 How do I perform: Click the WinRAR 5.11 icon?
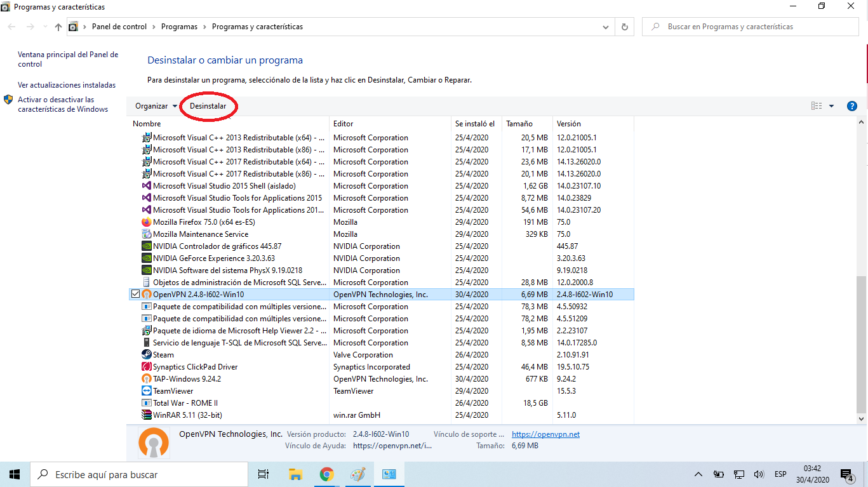pyautogui.click(x=147, y=415)
